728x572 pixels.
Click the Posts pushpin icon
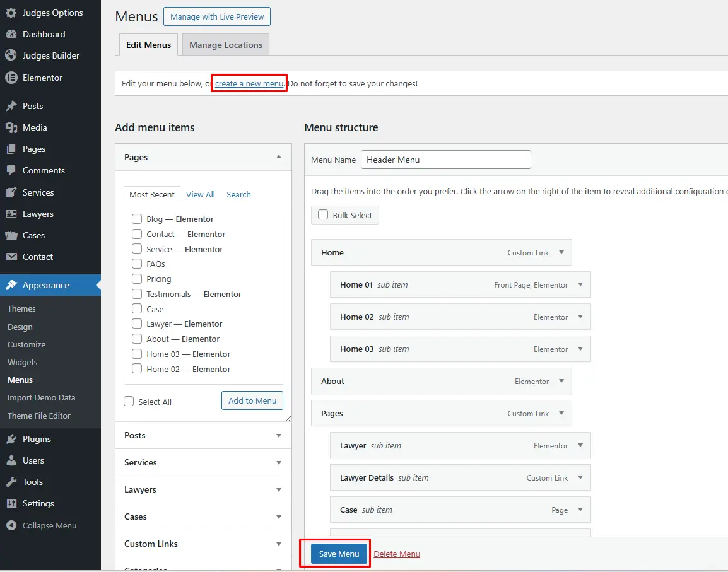(11, 106)
